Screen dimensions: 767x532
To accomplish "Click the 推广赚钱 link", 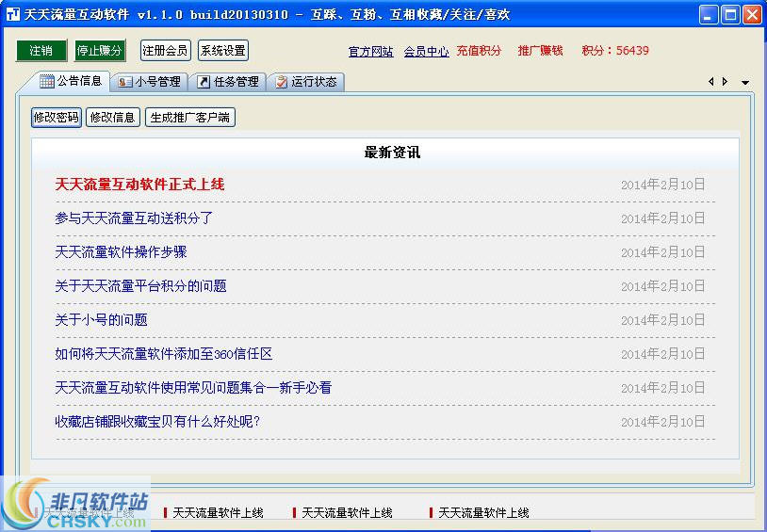I will [541, 51].
